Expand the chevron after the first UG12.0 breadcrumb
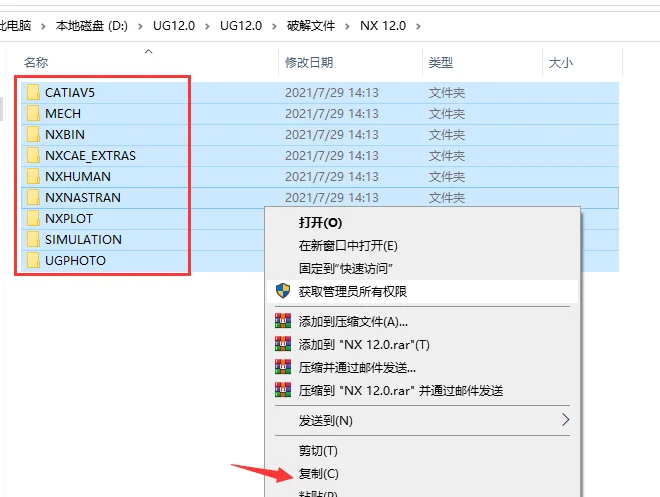 point(207,27)
